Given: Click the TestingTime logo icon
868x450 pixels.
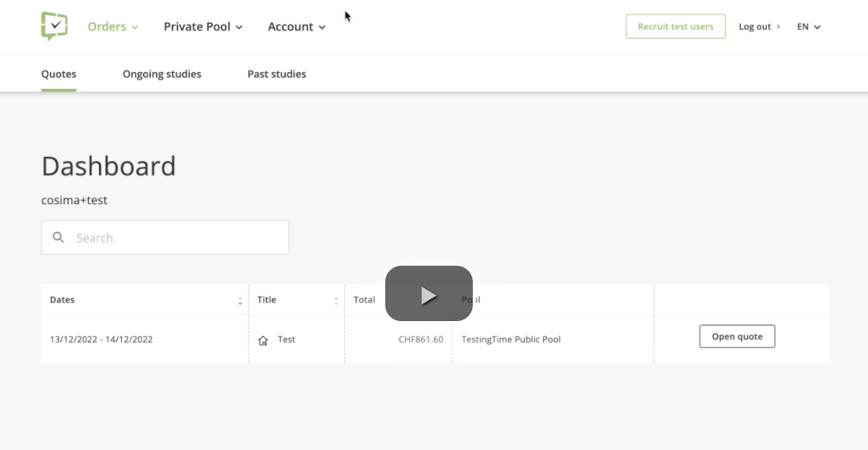Looking at the screenshot, I should (54, 26).
